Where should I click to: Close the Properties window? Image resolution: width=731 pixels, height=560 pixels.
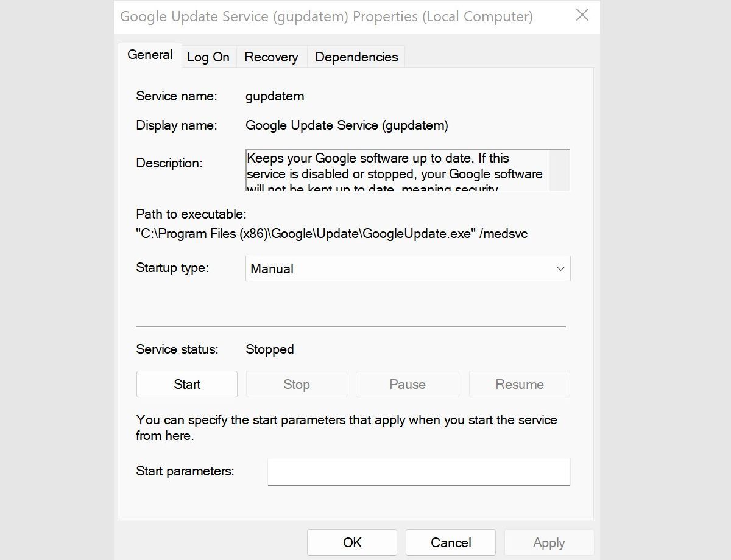point(582,16)
